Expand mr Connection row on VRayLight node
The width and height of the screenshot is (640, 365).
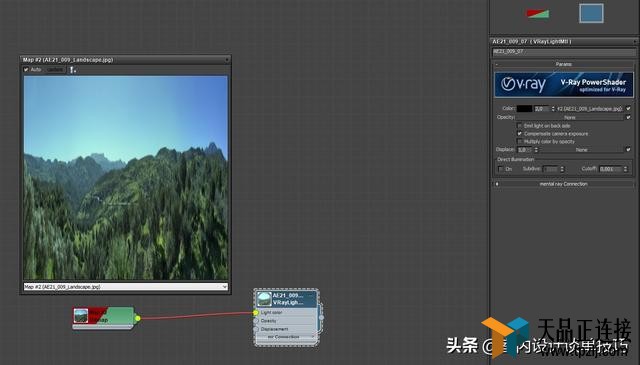point(285,337)
